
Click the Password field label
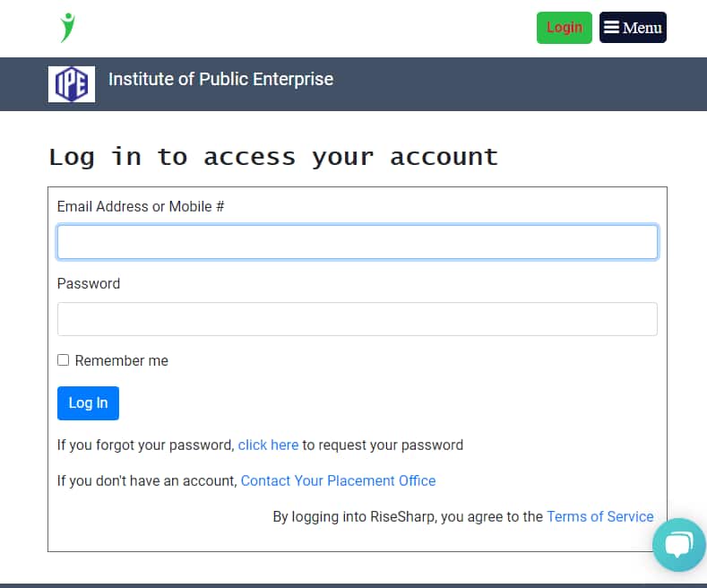click(x=89, y=283)
